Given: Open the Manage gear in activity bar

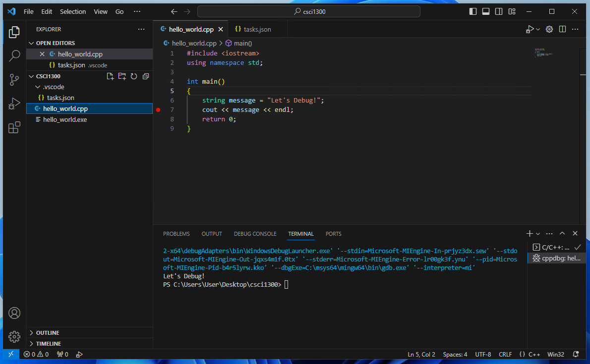Looking at the screenshot, I should pyautogui.click(x=14, y=336).
